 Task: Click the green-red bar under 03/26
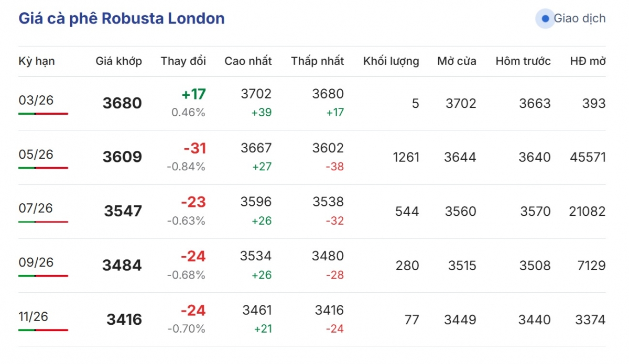[x=43, y=114]
